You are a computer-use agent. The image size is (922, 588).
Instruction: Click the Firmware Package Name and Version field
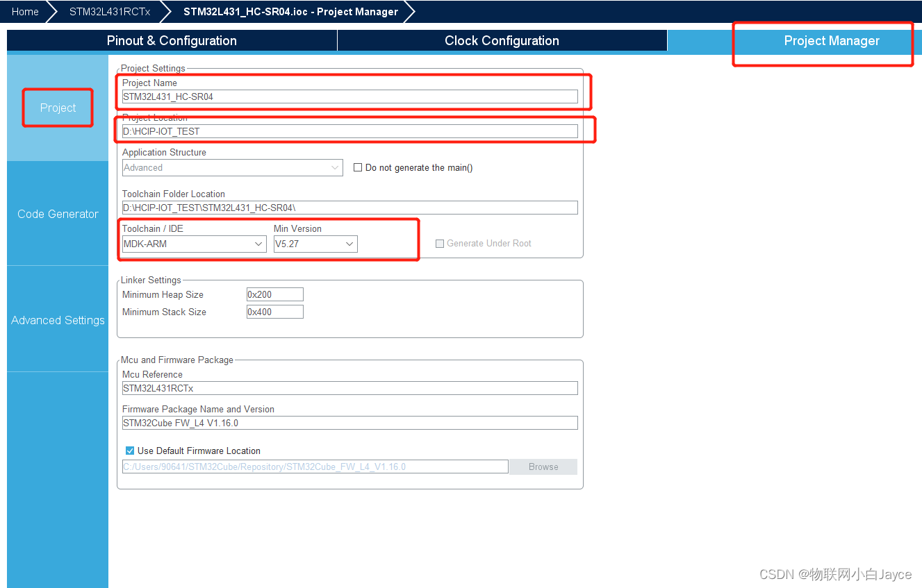(x=349, y=423)
